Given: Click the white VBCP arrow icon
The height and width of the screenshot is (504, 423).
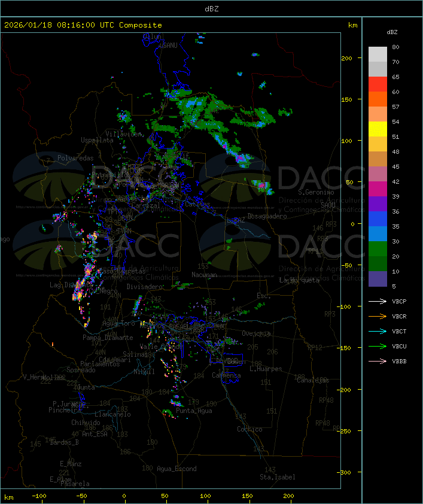Looking at the screenshot, I should 378,301.
